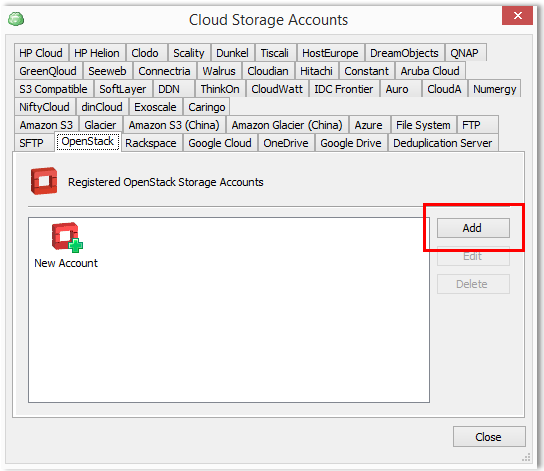Click the red OpenStack logo icon
This screenshot has height=471, width=544.
[44, 181]
